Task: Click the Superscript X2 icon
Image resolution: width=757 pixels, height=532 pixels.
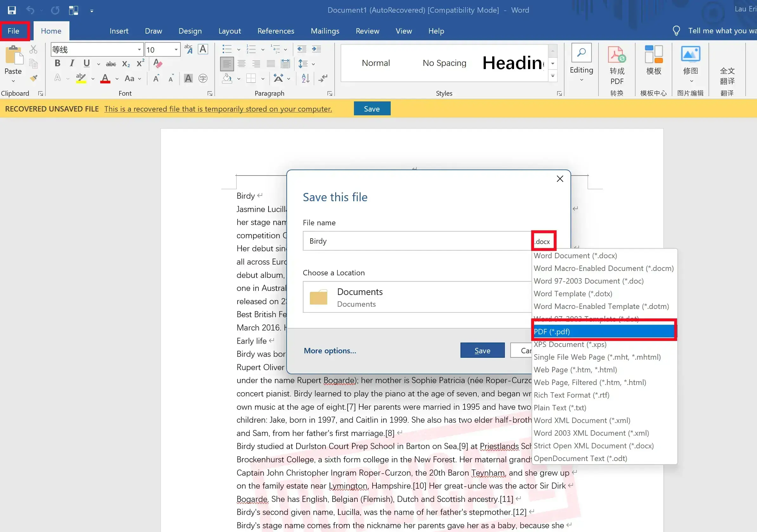Action: [x=140, y=63]
